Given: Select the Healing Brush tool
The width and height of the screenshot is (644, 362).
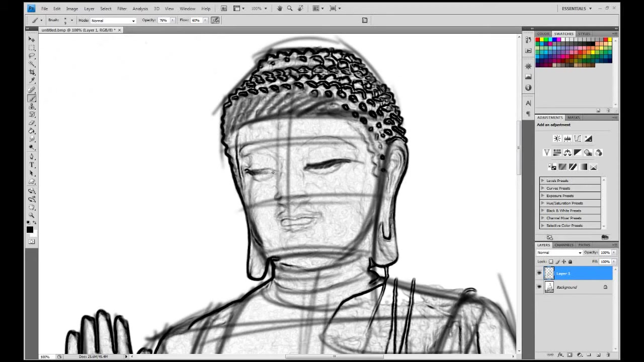Looking at the screenshot, I should tap(32, 90).
